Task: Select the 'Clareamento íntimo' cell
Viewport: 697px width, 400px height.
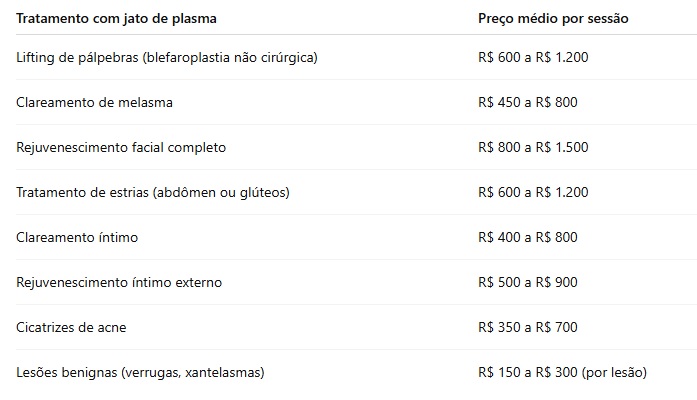Action: (x=77, y=237)
